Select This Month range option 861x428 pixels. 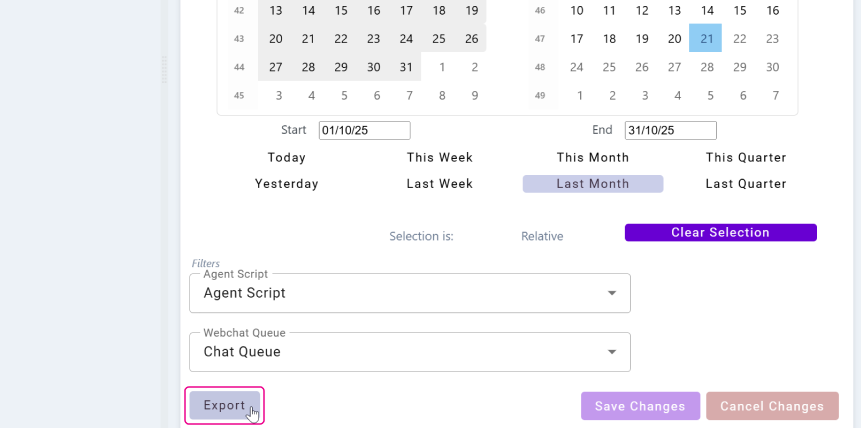[x=593, y=158]
